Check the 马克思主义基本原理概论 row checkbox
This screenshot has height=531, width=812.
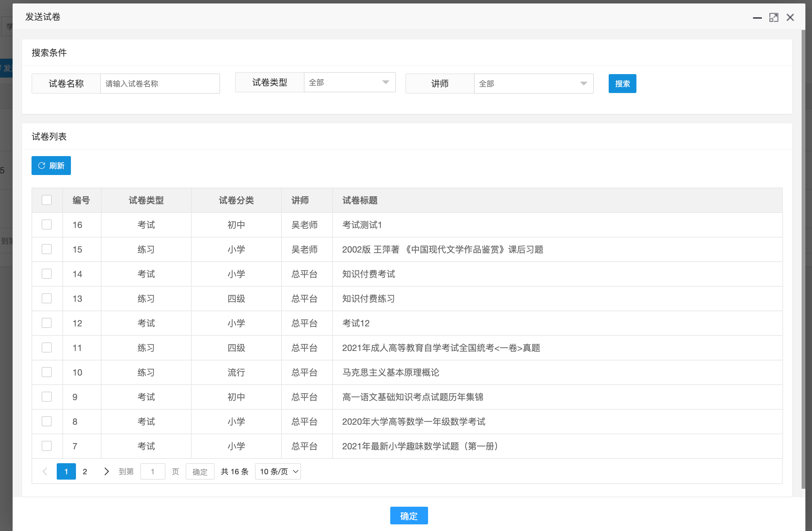tap(47, 372)
